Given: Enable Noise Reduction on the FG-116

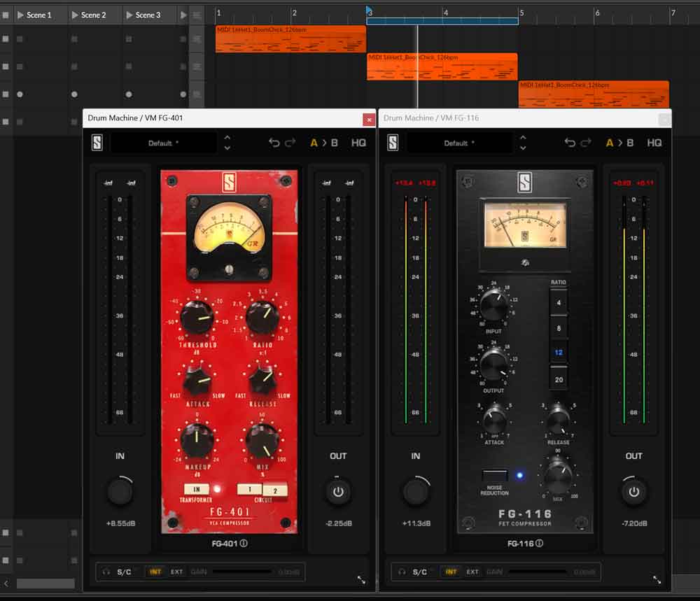Looking at the screenshot, I should [x=494, y=476].
